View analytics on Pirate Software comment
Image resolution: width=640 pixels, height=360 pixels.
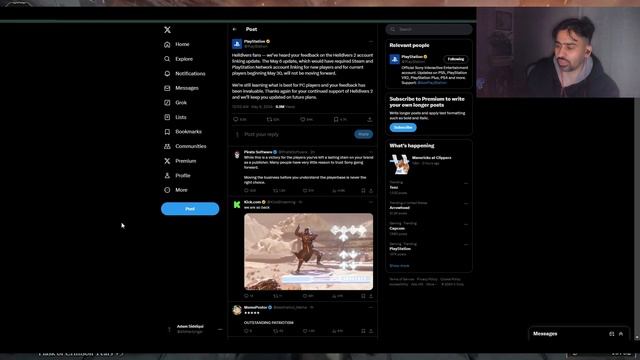coord(334,191)
